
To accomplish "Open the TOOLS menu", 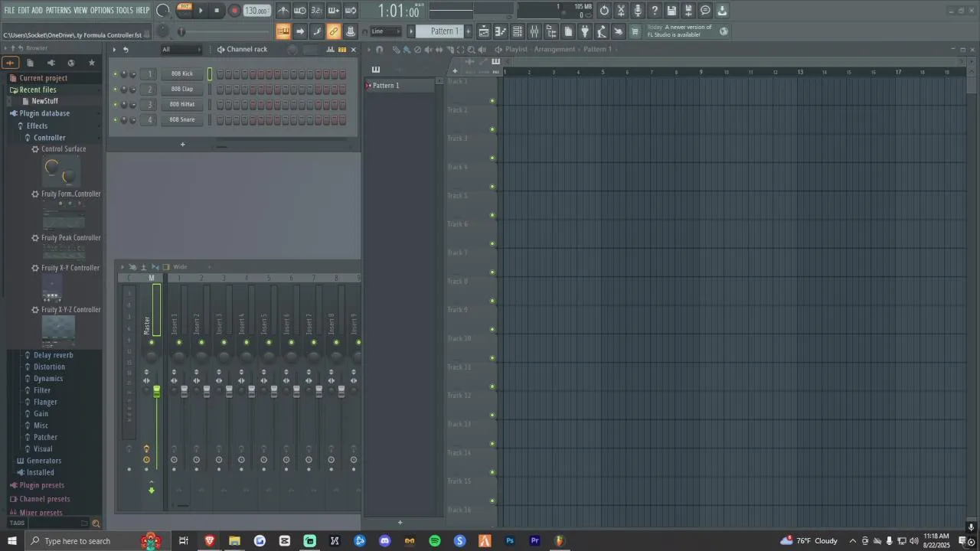I will [124, 10].
